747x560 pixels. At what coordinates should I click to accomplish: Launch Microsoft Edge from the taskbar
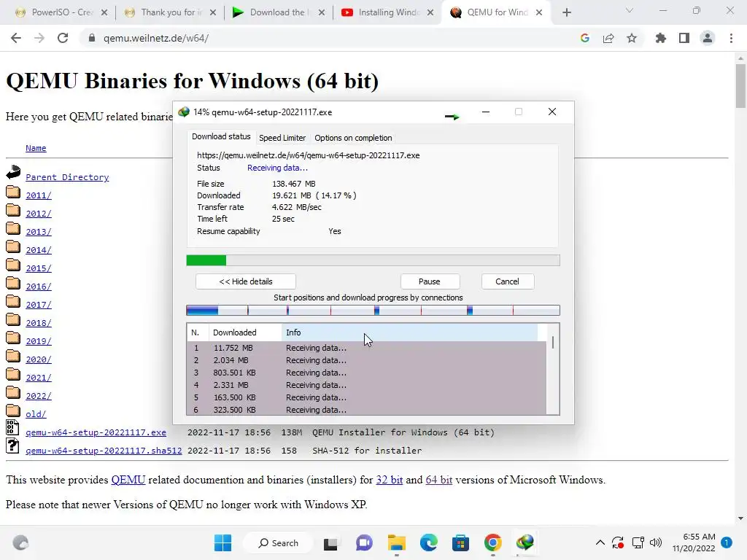pyautogui.click(x=429, y=542)
